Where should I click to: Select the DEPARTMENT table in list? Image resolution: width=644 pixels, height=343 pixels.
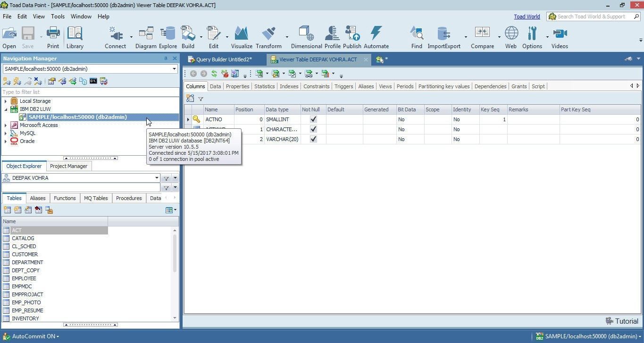click(x=27, y=262)
